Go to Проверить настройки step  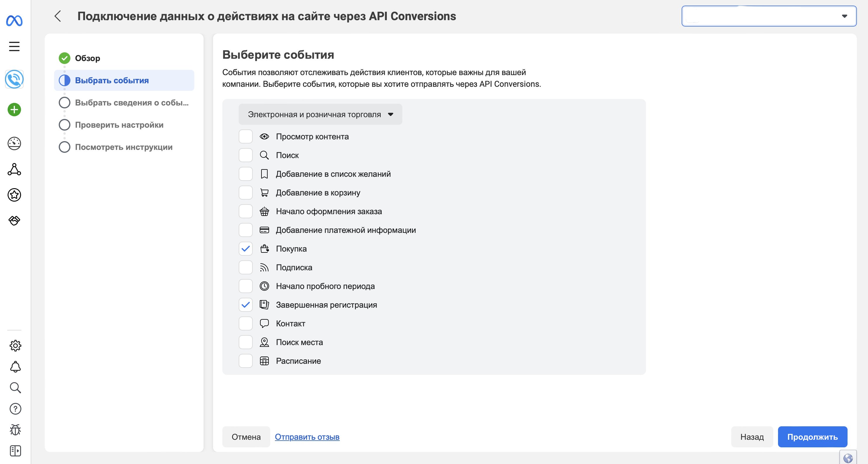tap(119, 125)
